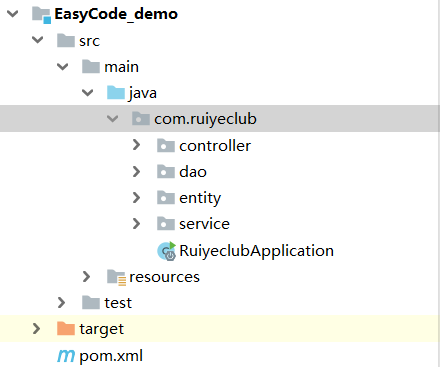The width and height of the screenshot is (440, 367).
Task: Select the service package
Action: pos(204,224)
